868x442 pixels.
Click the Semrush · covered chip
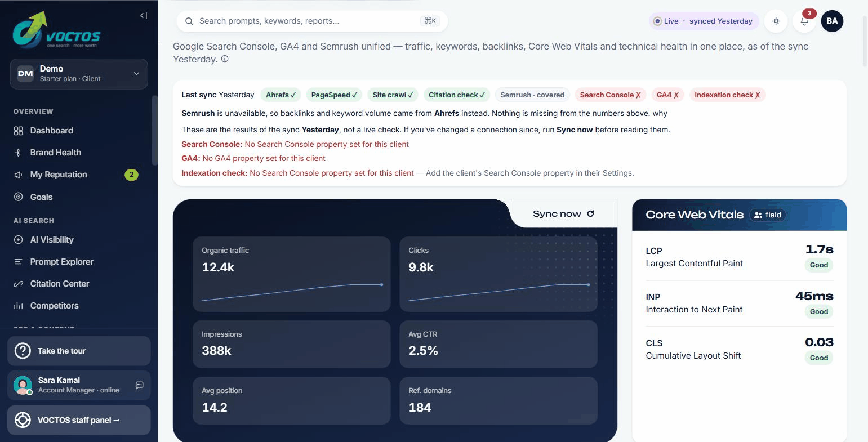[532, 95]
